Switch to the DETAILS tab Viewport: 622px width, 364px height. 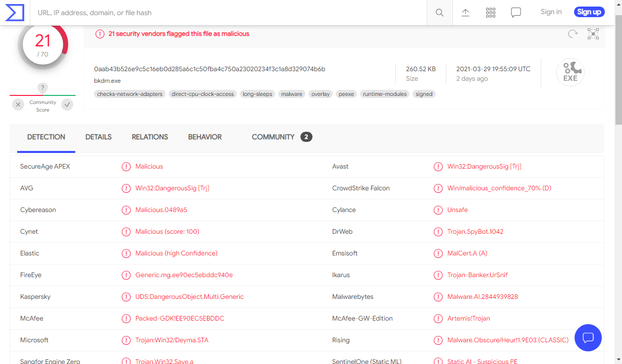tap(98, 137)
